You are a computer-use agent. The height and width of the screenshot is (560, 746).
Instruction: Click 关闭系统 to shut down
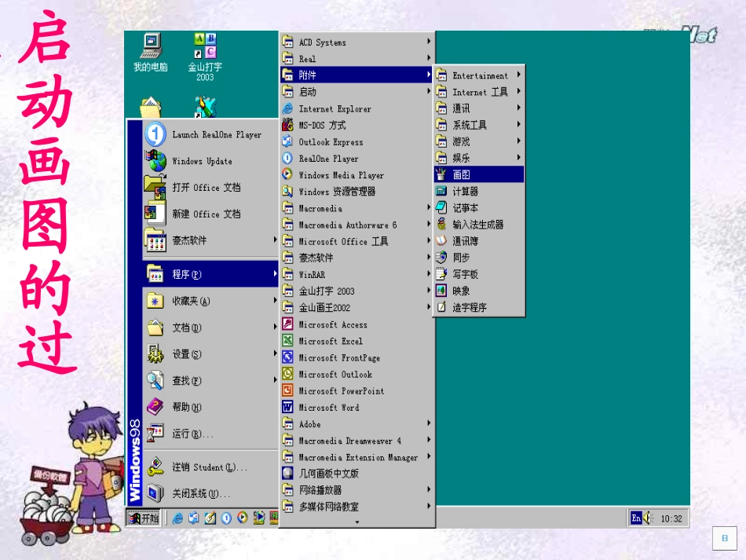201,494
